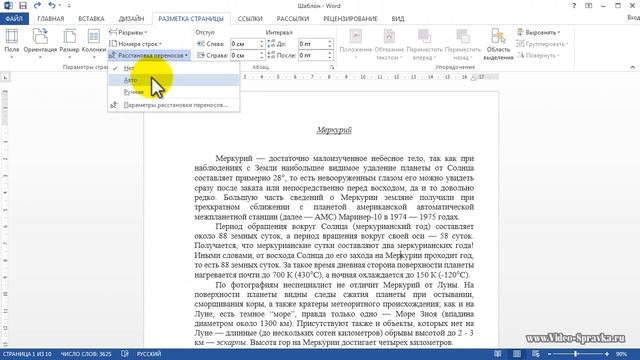The width and height of the screenshot is (640, 360).
Task: Switch to the ВСТАВКА tab
Action: [x=91, y=19]
